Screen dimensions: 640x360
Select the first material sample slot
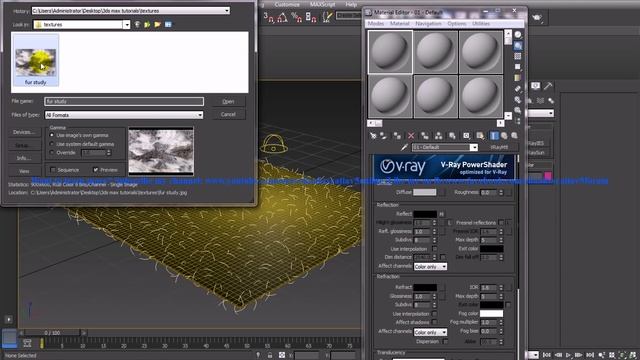(x=390, y=52)
